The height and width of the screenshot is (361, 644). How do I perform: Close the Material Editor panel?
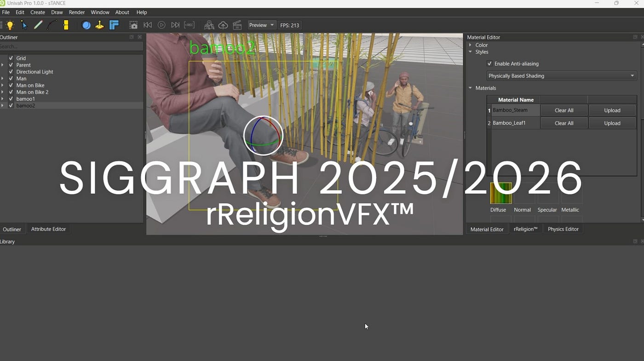coord(642,37)
